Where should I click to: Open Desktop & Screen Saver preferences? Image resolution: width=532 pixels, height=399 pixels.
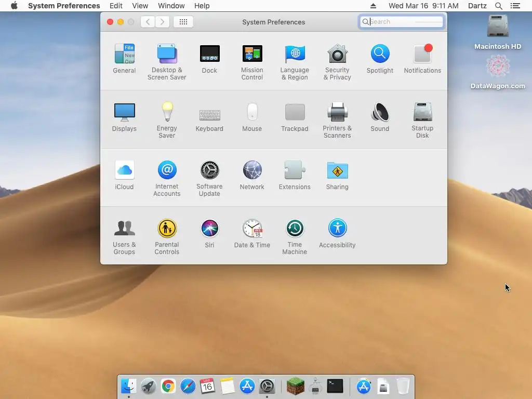click(x=167, y=62)
